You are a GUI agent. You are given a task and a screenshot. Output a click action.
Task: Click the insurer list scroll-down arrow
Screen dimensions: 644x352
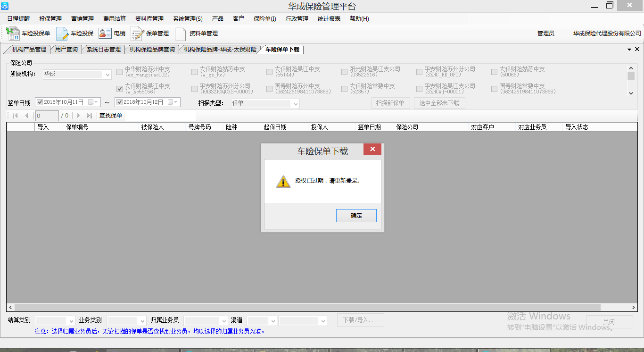pyautogui.click(x=631, y=93)
